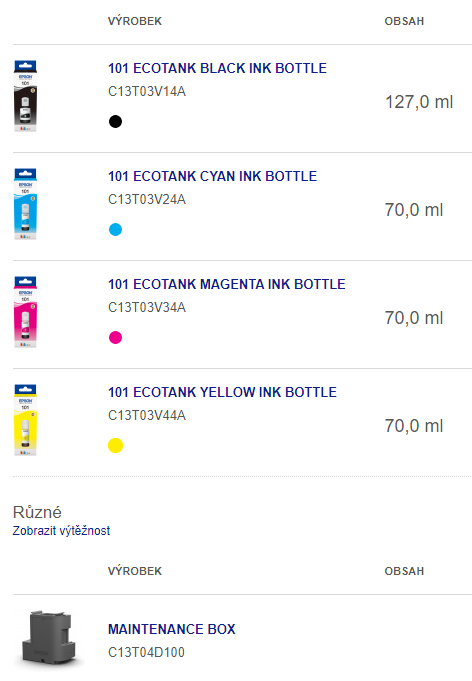Click the yellow ink bottle thumbnail
The width and height of the screenshot is (472, 681).
(x=25, y=420)
